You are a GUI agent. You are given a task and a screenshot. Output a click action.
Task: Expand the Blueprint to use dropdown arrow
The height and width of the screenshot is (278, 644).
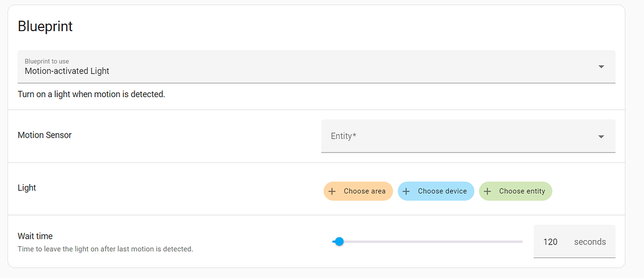pos(601,67)
